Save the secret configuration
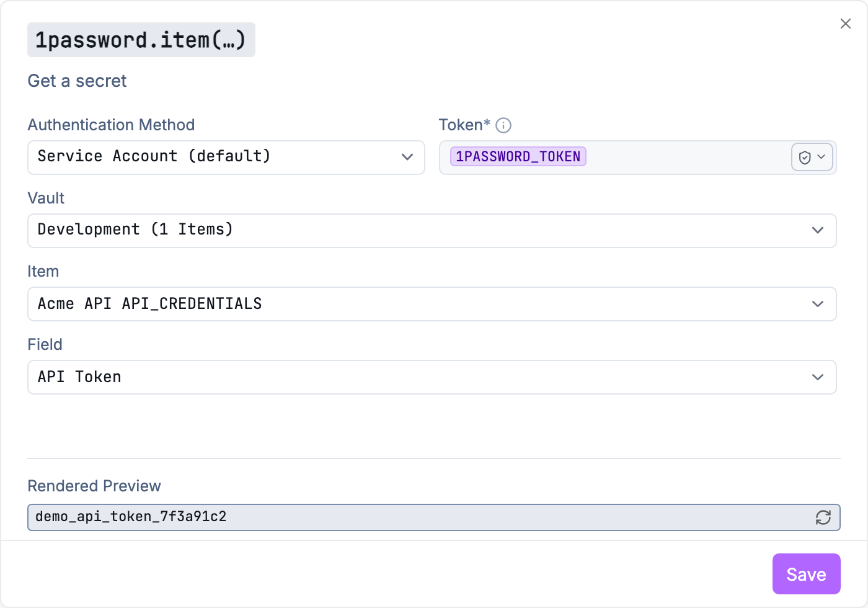Image resolution: width=868 pixels, height=608 pixels. click(806, 574)
